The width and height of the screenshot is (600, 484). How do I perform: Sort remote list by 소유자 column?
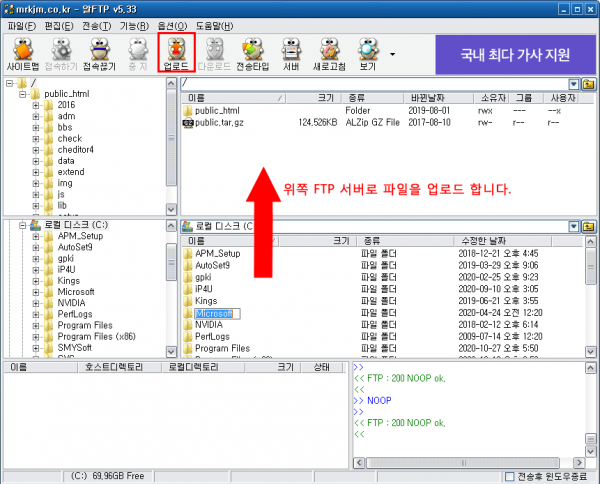pyautogui.click(x=492, y=98)
